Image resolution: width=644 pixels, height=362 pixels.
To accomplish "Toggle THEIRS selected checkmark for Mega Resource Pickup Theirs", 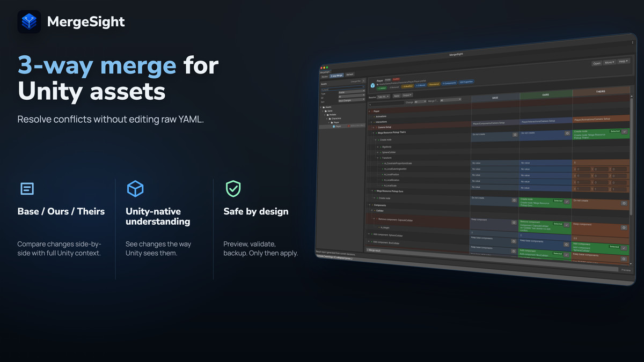I will (x=624, y=131).
